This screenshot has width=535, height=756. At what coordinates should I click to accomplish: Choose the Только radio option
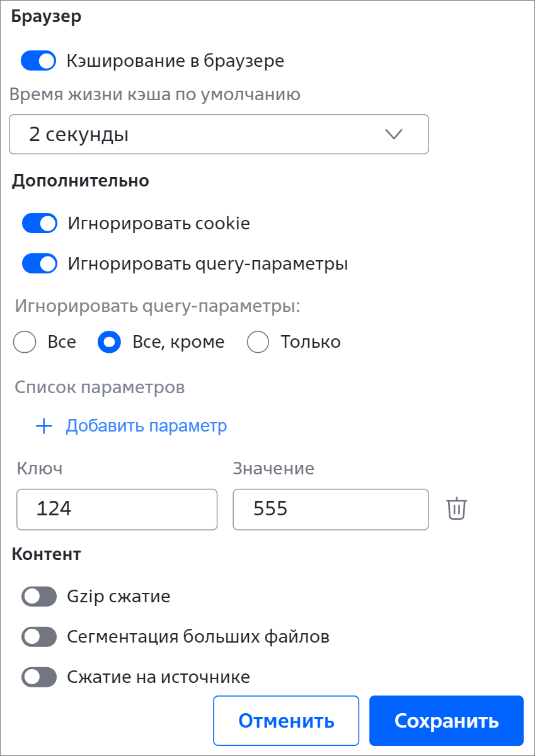point(258,342)
